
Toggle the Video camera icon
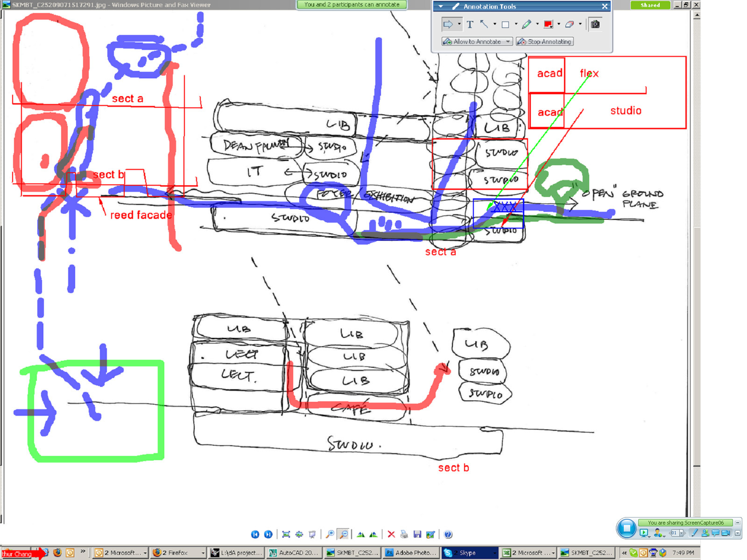point(726,533)
